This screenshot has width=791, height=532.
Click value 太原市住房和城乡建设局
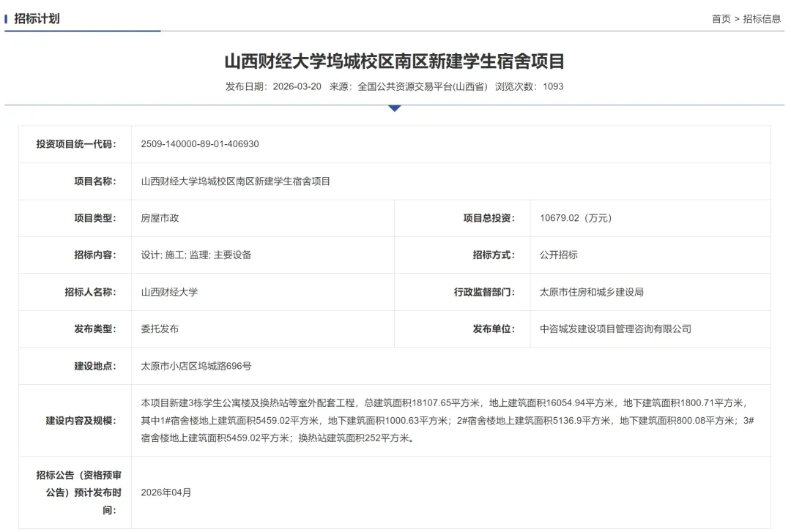tap(592, 292)
